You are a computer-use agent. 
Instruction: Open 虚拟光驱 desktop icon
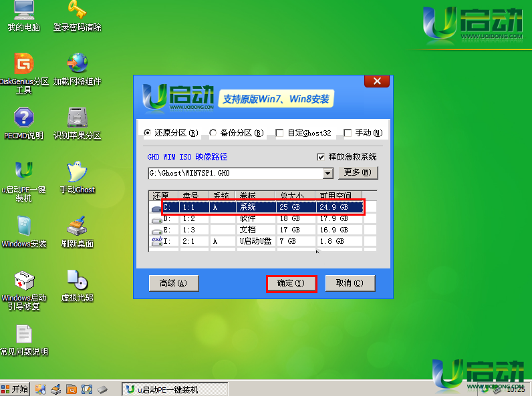tap(77, 280)
